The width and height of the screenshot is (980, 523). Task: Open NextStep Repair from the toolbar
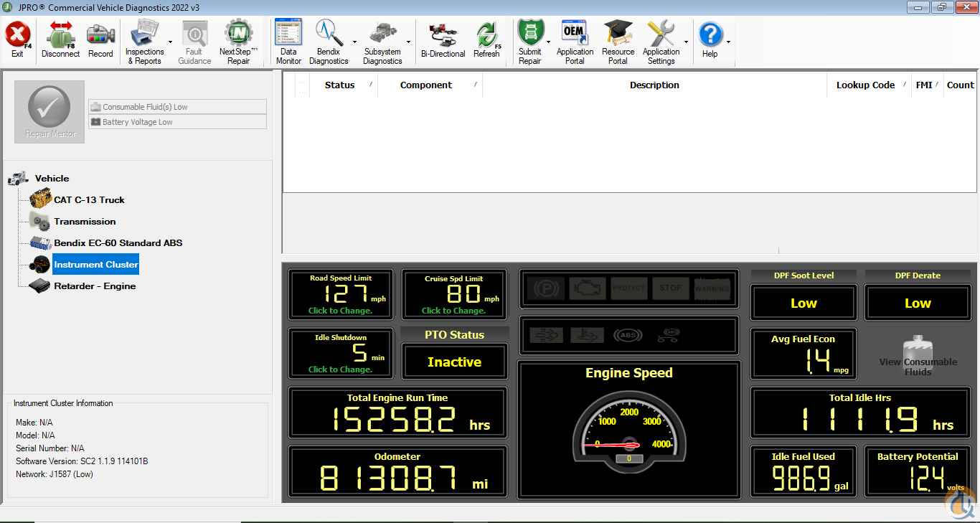[238, 42]
